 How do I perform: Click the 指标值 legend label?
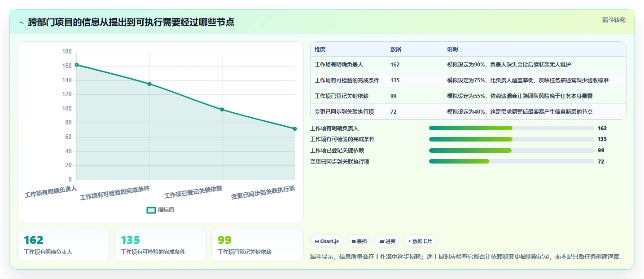166,210
